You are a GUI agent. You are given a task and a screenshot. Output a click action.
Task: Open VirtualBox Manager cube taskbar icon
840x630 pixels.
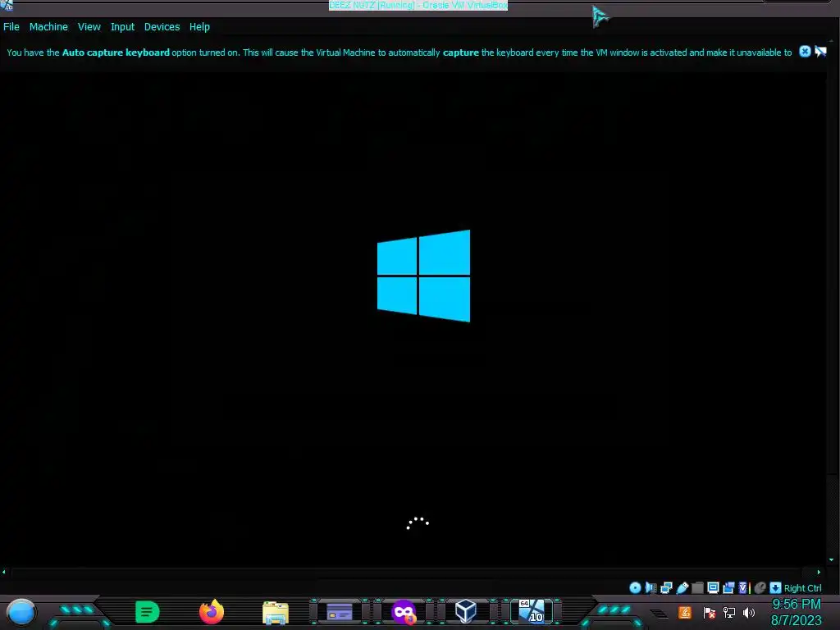[x=466, y=611]
